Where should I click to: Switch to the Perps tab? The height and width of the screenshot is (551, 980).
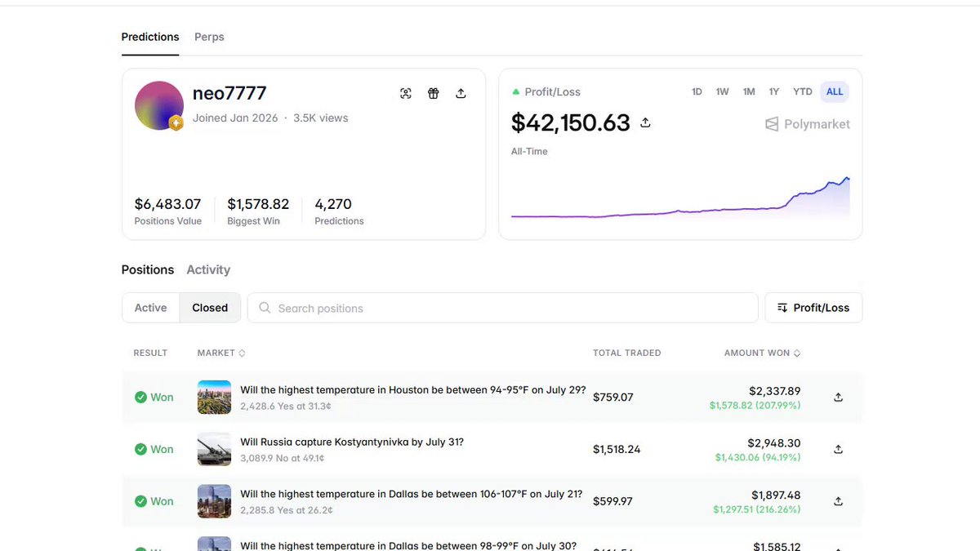[x=209, y=37]
